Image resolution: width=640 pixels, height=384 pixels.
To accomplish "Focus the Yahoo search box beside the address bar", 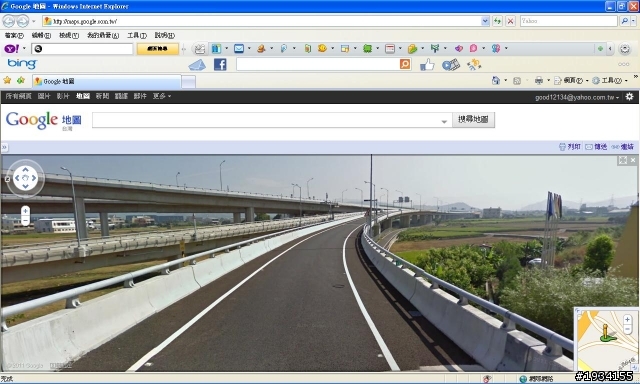I will click(568, 21).
